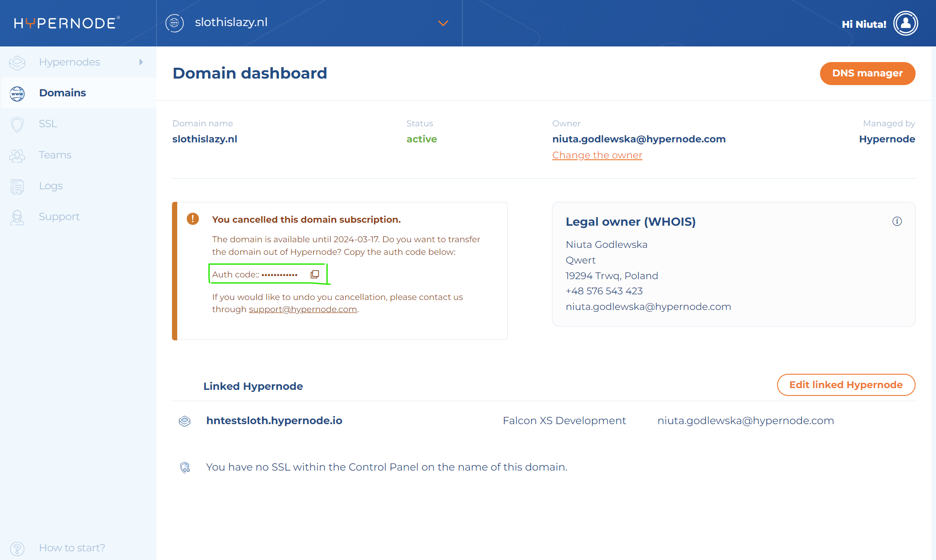This screenshot has height=560, width=936.
Task: Open the How to start? guide
Action: (x=72, y=548)
